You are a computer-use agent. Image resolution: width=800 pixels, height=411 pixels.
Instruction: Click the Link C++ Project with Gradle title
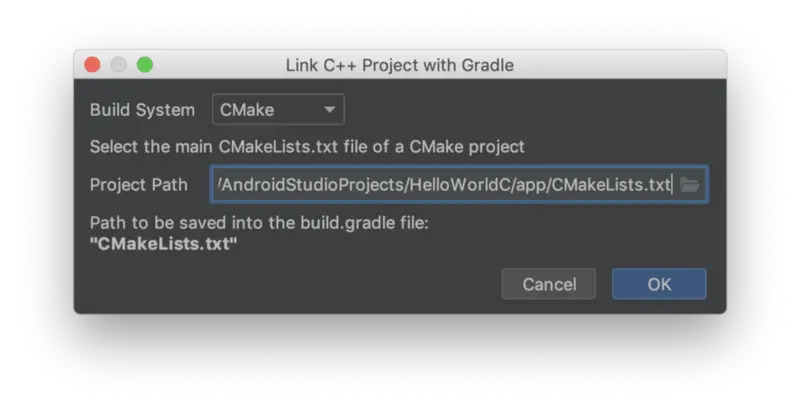coord(399,65)
